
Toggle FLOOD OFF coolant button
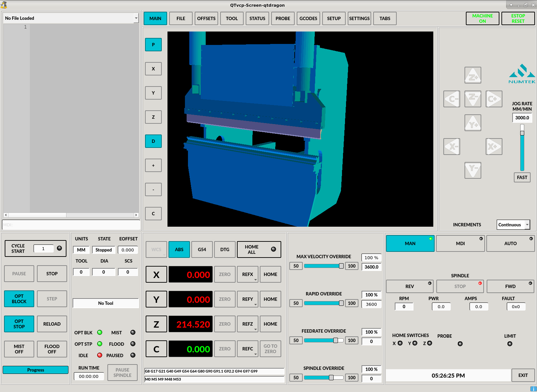click(52, 349)
